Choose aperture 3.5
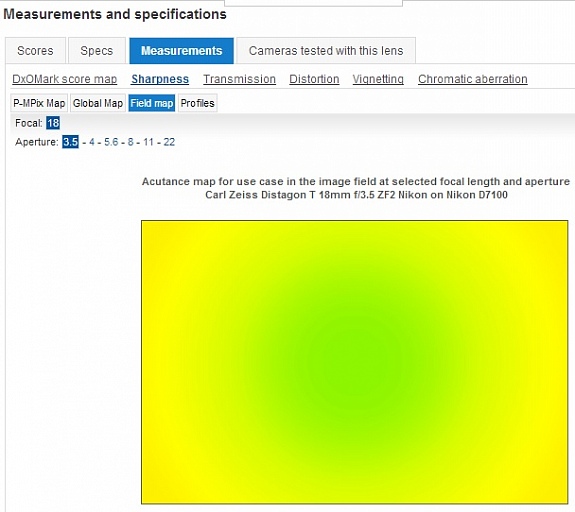 [70, 142]
